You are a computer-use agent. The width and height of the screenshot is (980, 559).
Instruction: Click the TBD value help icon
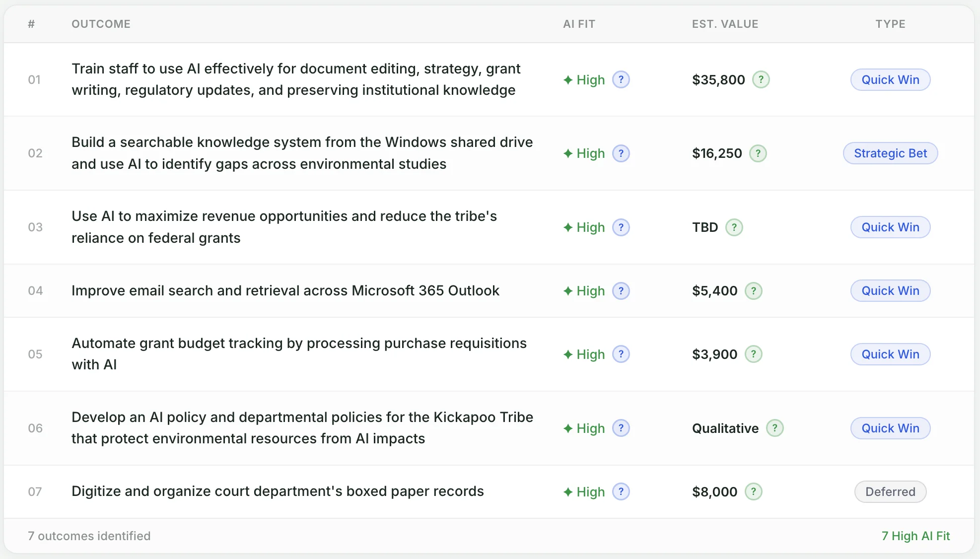point(735,227)
